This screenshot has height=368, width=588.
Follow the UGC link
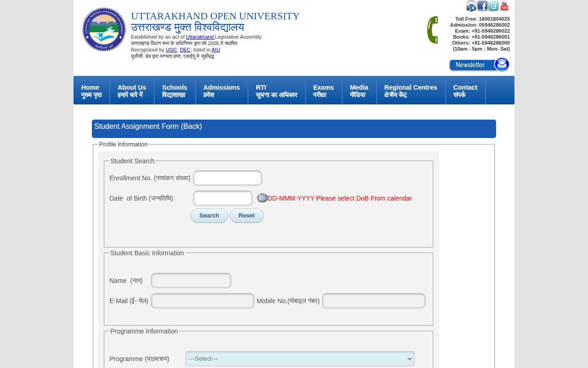click(x=171, y=50)
